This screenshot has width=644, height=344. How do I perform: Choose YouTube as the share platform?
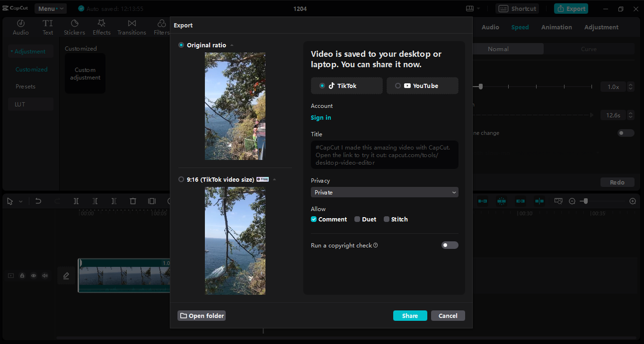coord(423,86)
